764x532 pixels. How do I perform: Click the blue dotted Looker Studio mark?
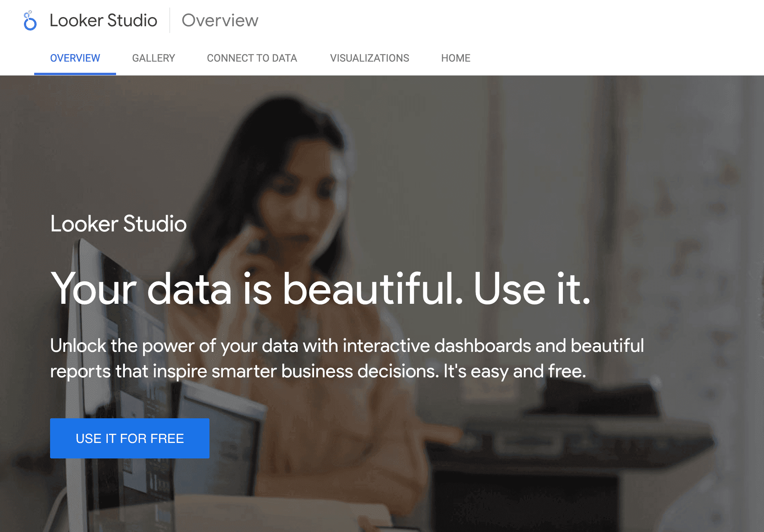click(x=29, y=21)
